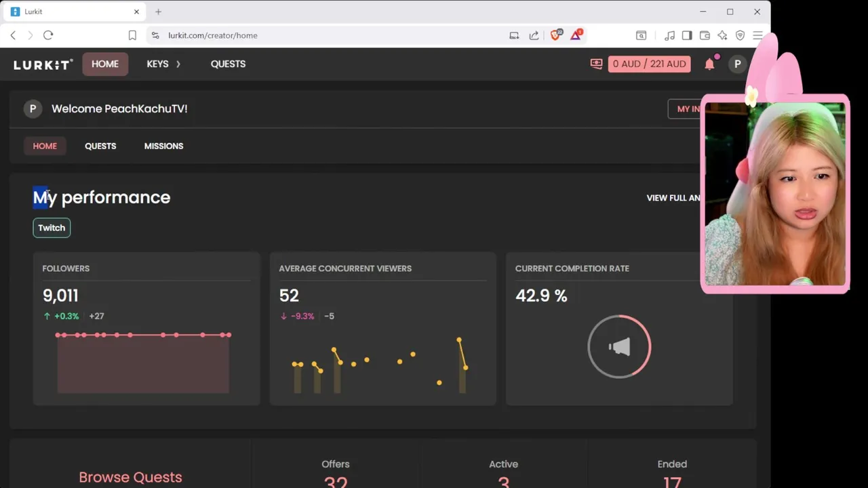Click the megaphone completion rate icon
The image size is (868, 488).
click(x=619, y=347)
